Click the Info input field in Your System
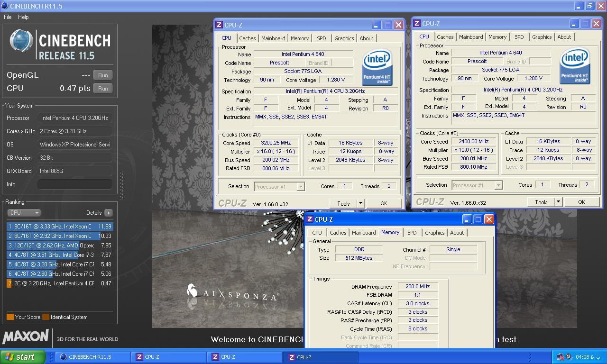Screen dimensions: 607x364 (x=75, y=184)
